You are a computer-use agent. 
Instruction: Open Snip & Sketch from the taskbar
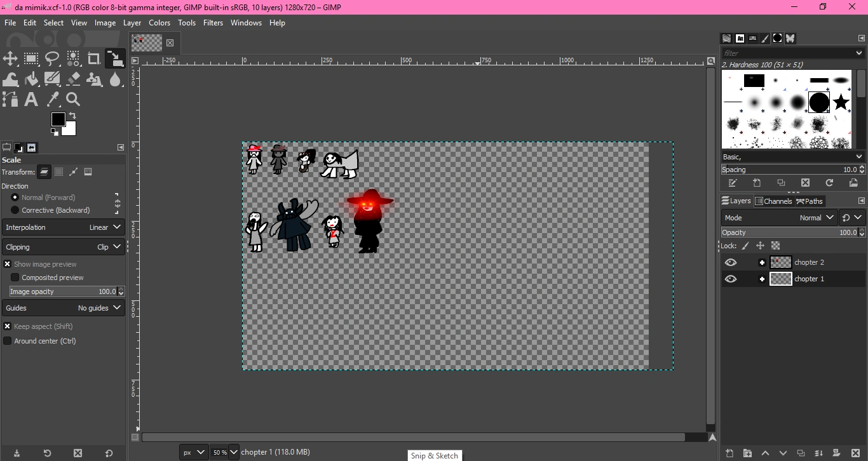435,455
